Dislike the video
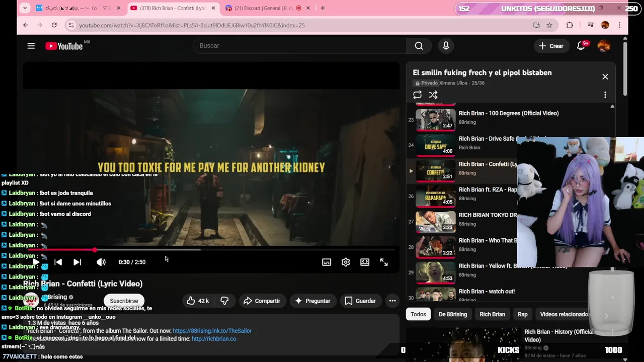This screenshot has height=362, width=644. pos(224,301)
